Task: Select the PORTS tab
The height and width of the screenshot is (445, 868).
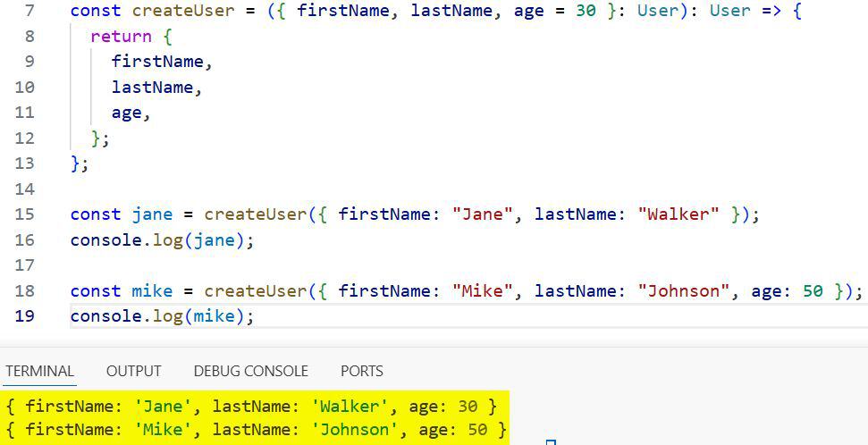Action: click(x=362, y=371)
